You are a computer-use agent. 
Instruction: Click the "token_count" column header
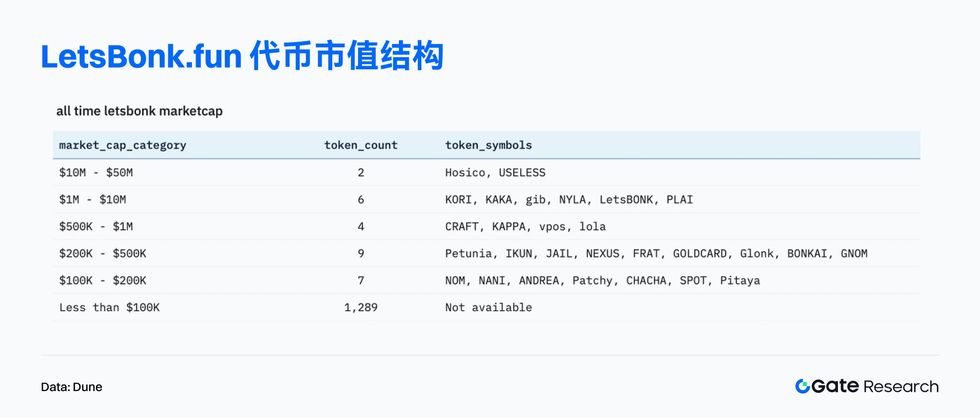click(x=361, y=145)
